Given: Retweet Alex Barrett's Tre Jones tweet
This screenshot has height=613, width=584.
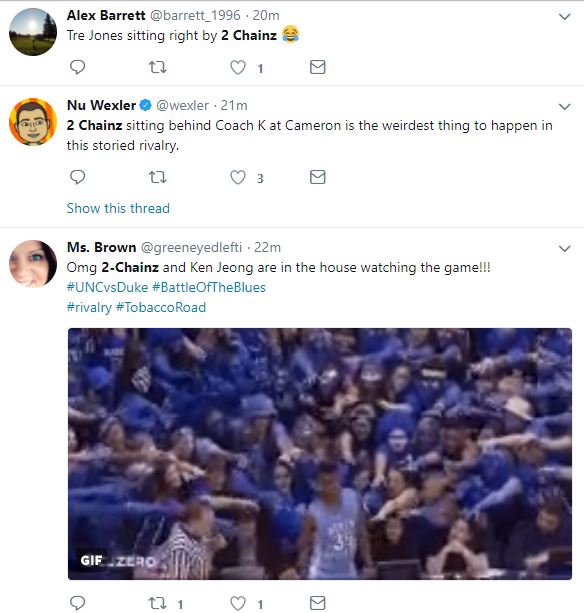Looking at the screenshot, I should (x=158, y=67).
